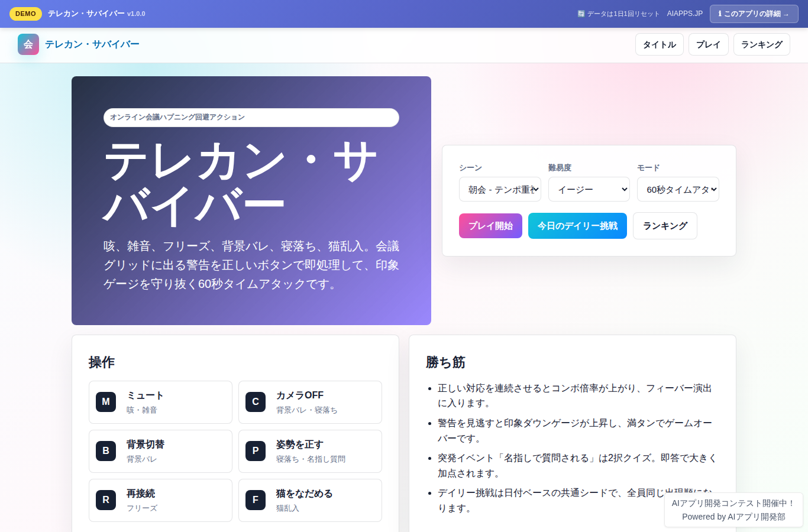Click the シーン field label
This screenshot has width=808, height=532.
(x=470, y=168)
